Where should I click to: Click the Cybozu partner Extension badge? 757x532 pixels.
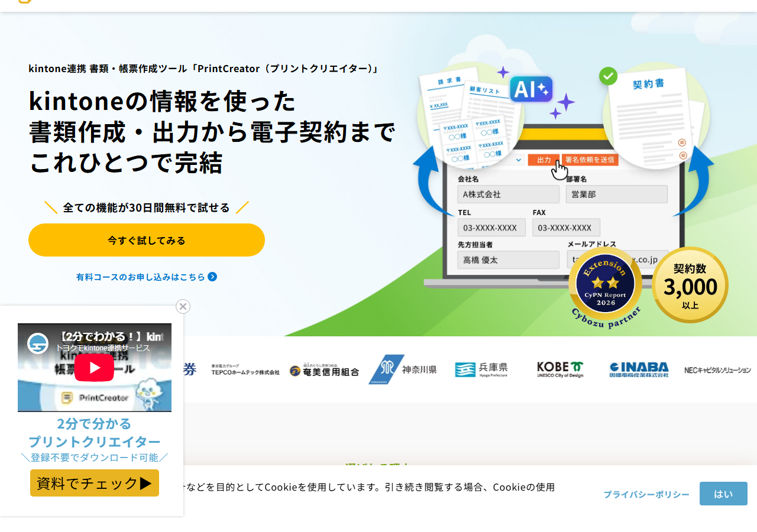[x=606, y=287]
